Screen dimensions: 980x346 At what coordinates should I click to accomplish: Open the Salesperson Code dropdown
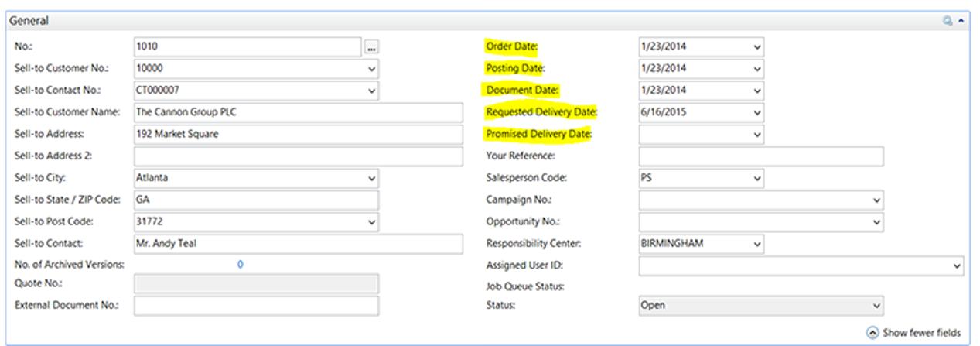757,178
